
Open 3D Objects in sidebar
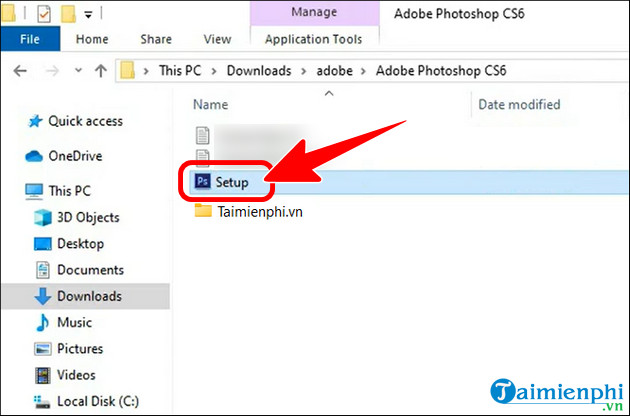pos(88,217)
